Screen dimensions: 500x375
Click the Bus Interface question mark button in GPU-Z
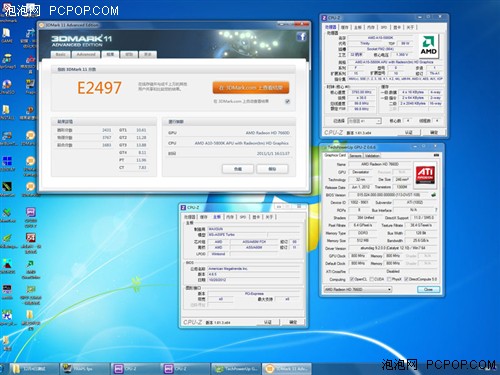coord(436,210)
